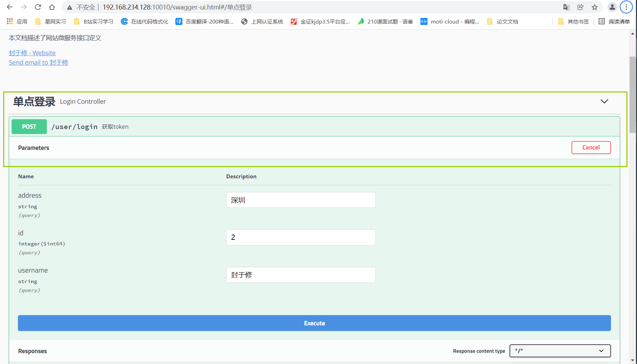Open 星网实习 bookmark folder
This screenshot has width=637, height=364.
click(50, 21)
